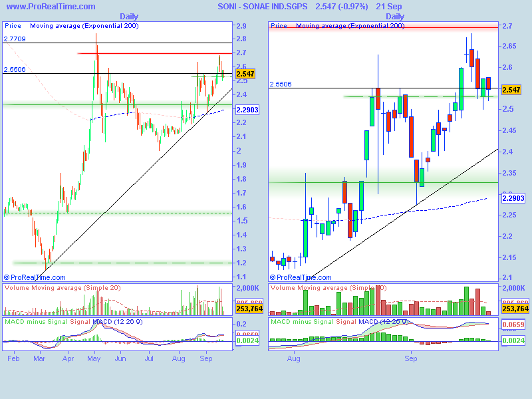Click the Sep label under the Aug–Sep chart
The height and width of the screenshot is (399, 532).
[x=410, y=358]
